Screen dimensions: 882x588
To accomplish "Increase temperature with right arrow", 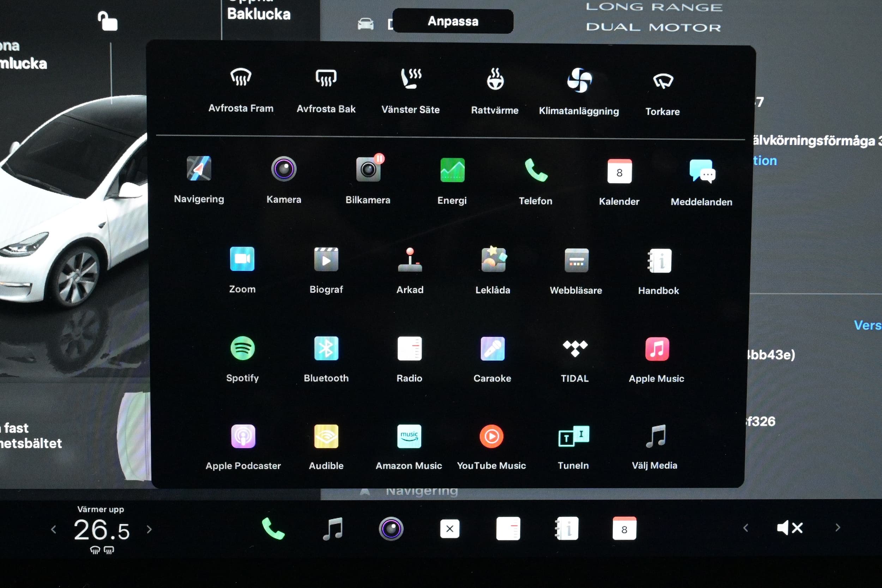I will tap(149, 529).
